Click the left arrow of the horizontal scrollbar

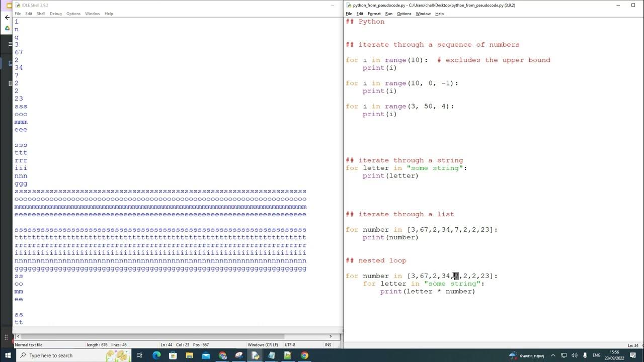point(18,336)
